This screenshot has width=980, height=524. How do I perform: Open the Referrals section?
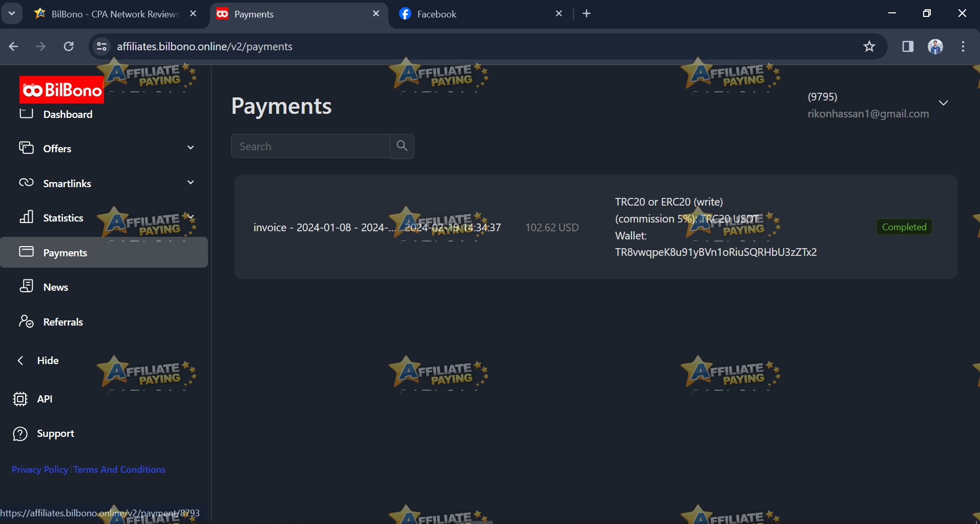(x=64, y=322)
